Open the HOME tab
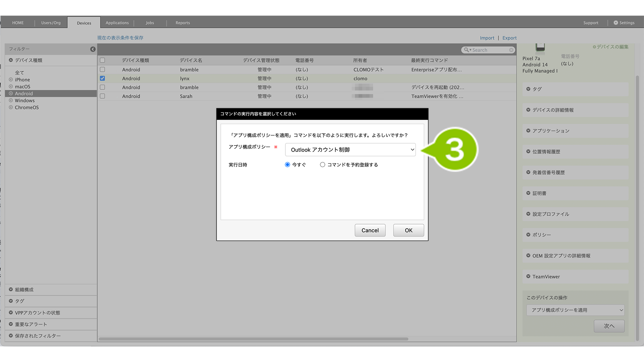The image size is (644, 362). 18,23
